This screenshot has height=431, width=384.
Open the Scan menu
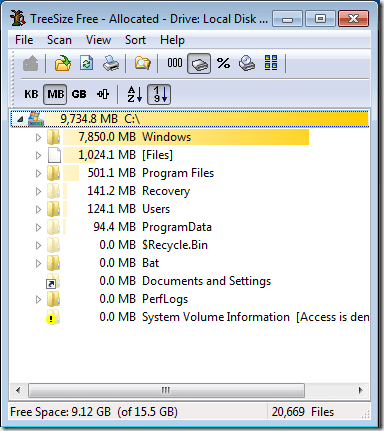(x=59, y=40)
